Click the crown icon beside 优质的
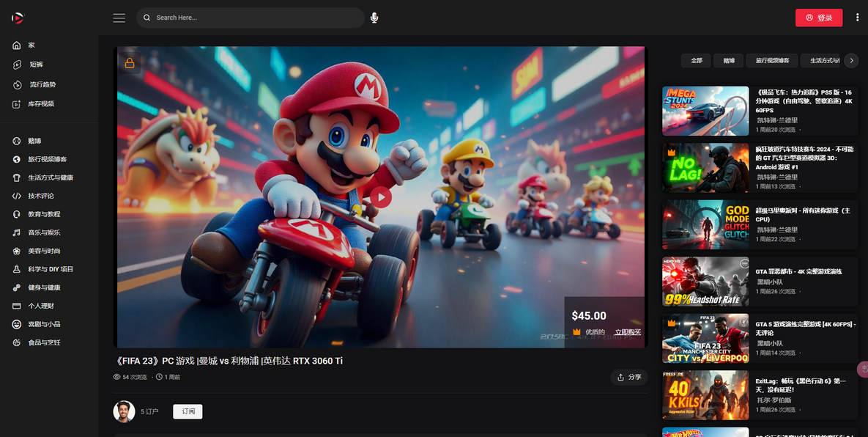 click(x=576, y=331)
